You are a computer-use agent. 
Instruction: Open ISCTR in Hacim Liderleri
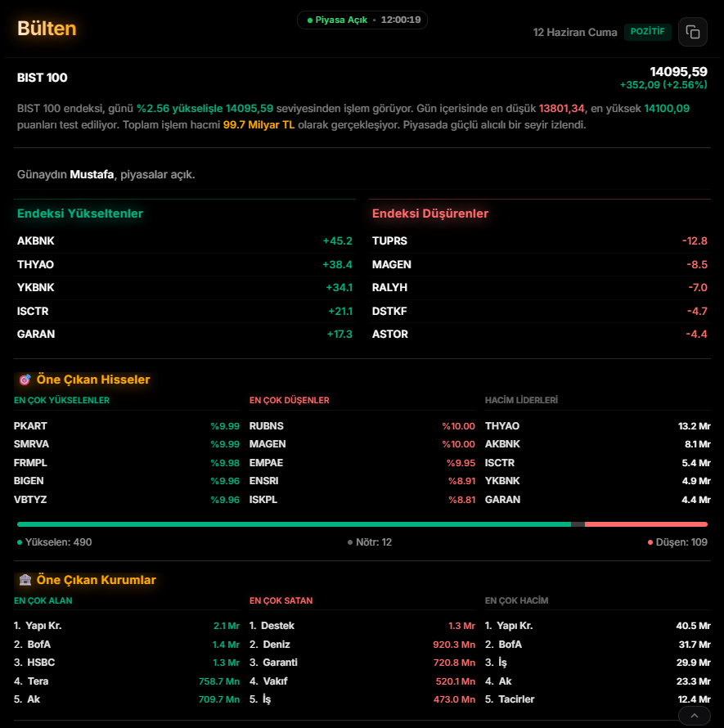[598, 463]
